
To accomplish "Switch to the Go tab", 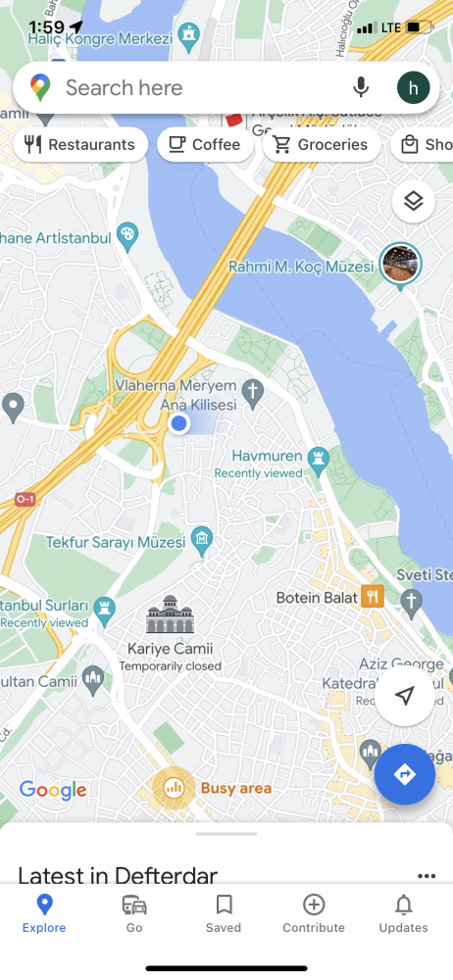I will (x=134, y=913).
